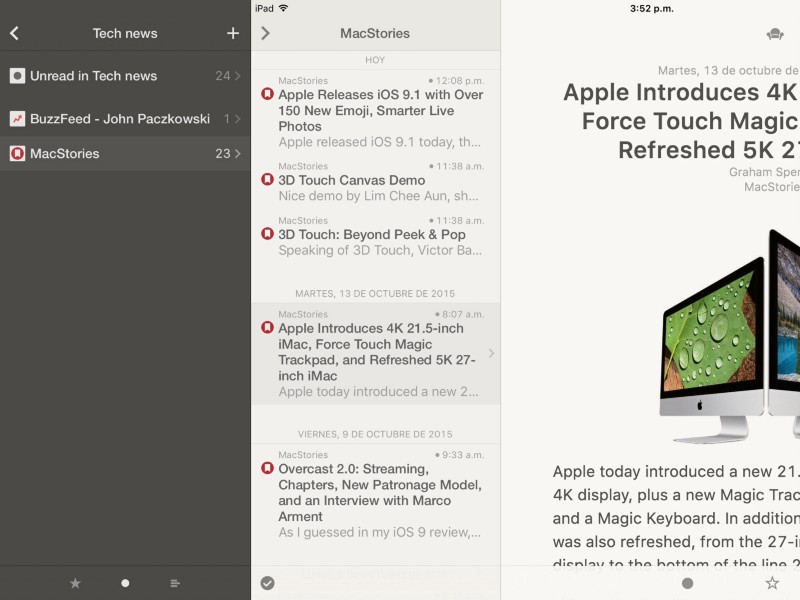Click the MacStories feed favicon in sidebar

(x=17, y=154)
